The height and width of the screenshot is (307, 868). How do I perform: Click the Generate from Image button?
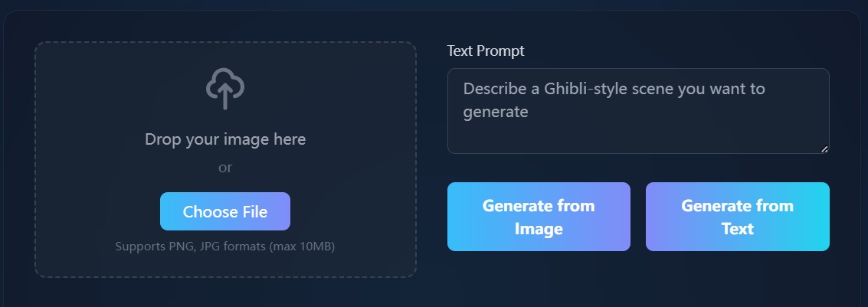[x=539, y=217]
